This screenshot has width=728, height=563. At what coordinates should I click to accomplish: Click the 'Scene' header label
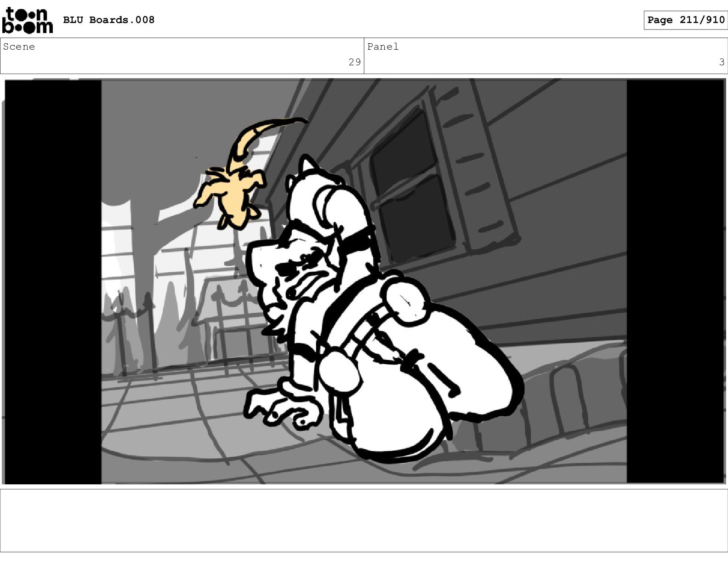[x=19, y=46]
